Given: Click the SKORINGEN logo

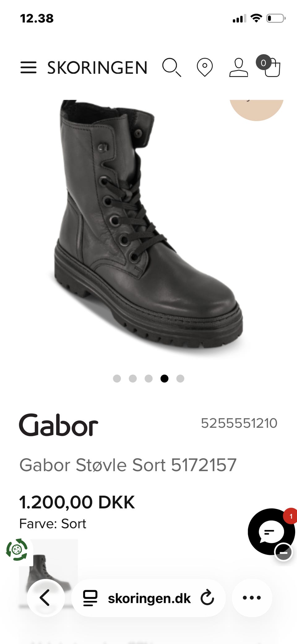Looking at the screenshot, I should (97, 68).
